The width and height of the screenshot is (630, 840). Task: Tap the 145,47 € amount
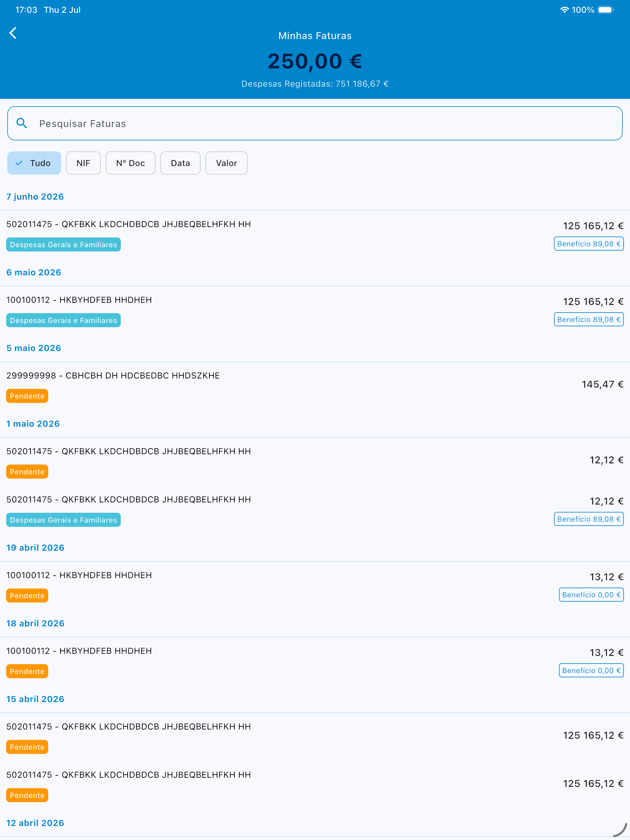pos(602,384)
